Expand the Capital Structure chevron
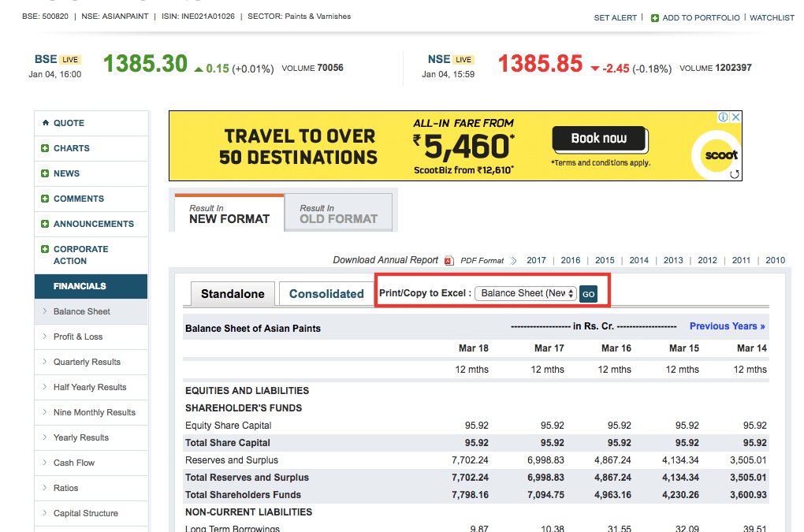 click(45, 512)
